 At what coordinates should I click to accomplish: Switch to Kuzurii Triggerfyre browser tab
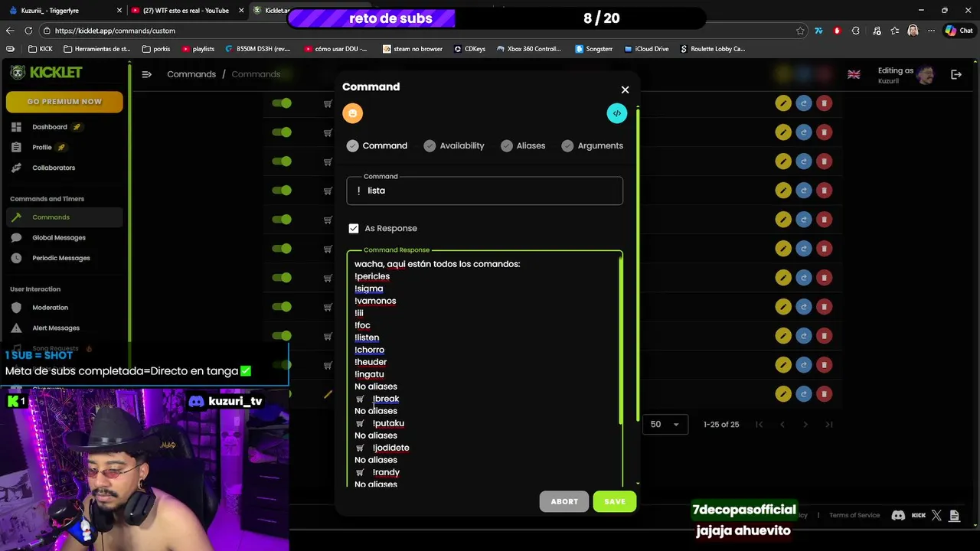click(x=64, y=11)
